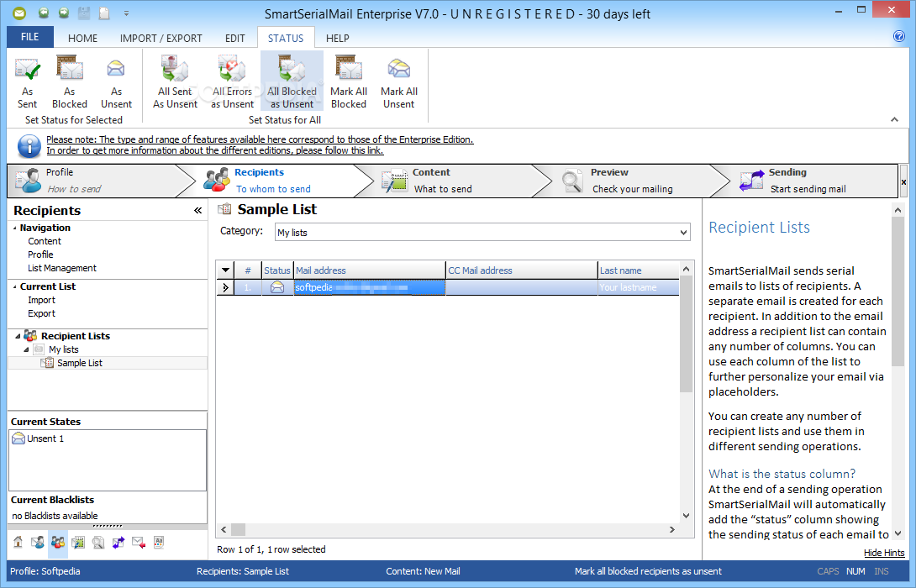Click the Your lastname cell
This screenshot has height=588, width=916.
[x=639, y=287]
